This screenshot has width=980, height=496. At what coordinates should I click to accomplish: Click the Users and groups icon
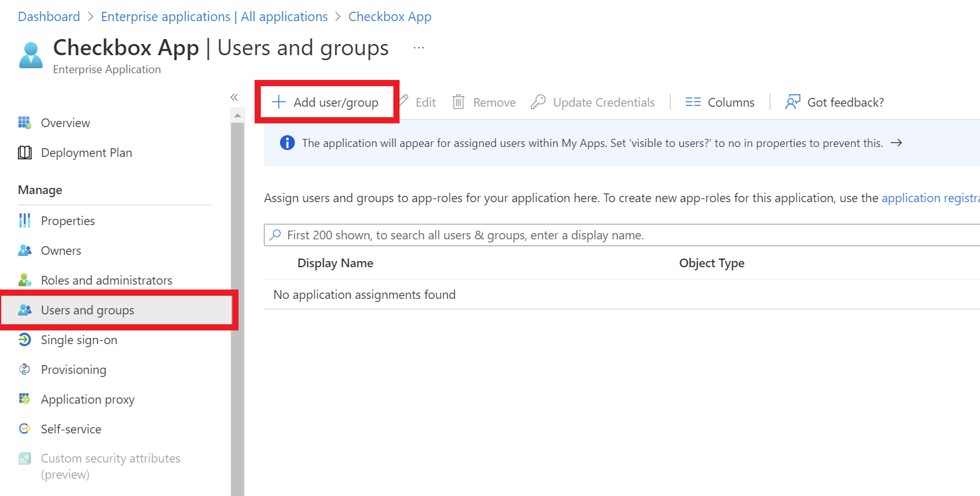pyautogui.click(x=25, y=310)
